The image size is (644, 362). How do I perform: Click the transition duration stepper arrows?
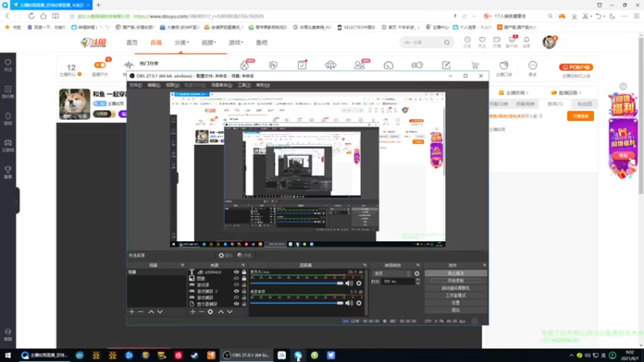418,282
